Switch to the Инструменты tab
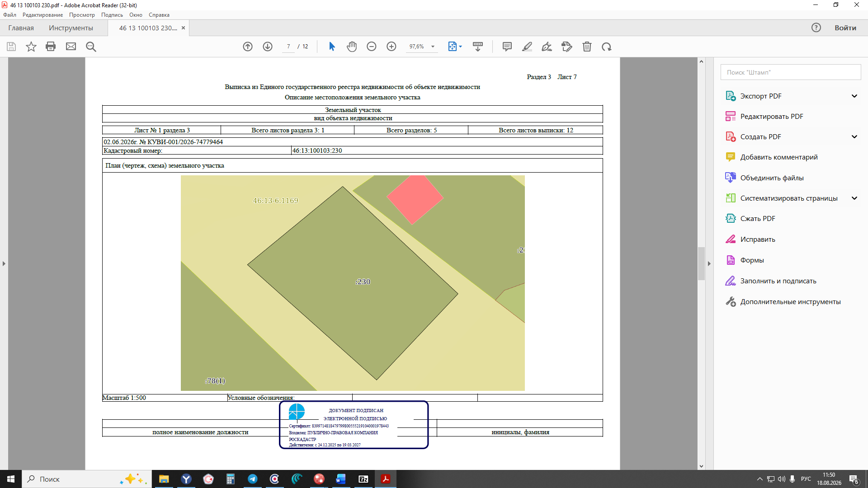The width and height of the screenshot is (868, 488). (71, 28)
